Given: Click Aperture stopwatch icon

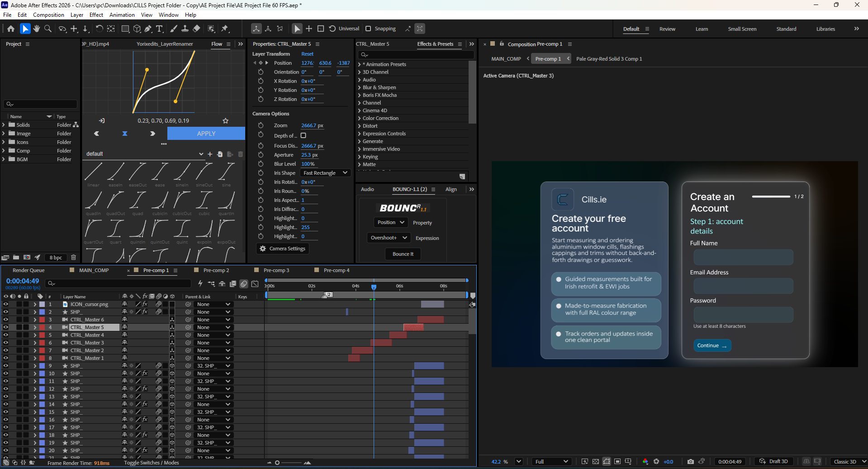Looking at the screenshot, I should 261,155.
